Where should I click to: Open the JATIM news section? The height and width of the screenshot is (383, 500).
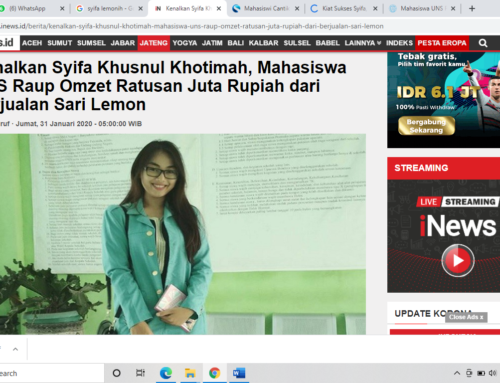212,43
